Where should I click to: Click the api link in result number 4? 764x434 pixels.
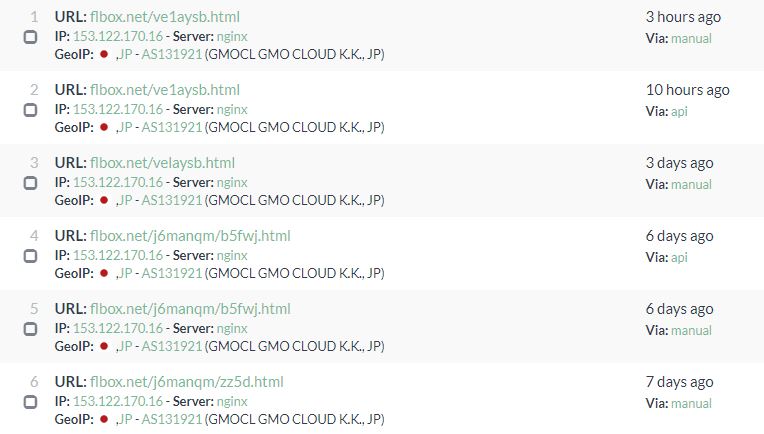[679, 257]
